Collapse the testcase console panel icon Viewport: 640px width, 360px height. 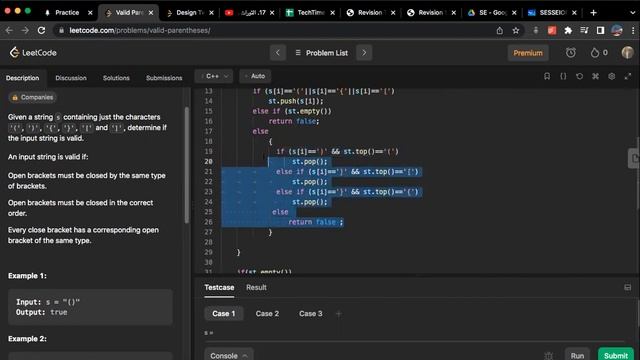(627, 287)
